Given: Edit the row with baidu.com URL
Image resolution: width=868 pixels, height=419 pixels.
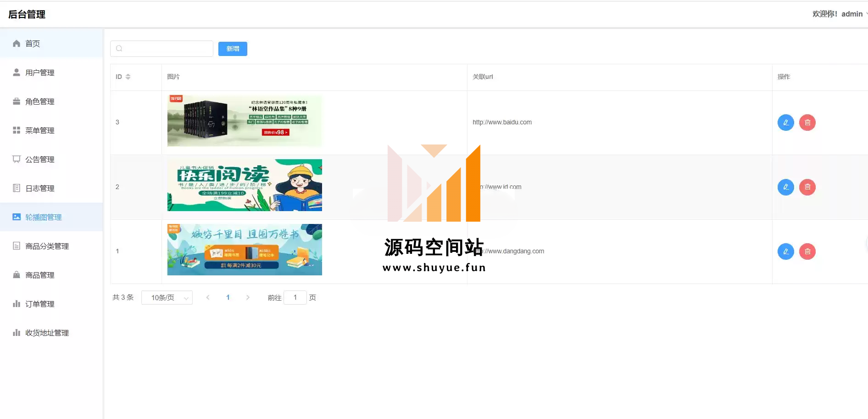Looking at the screenshot, I should pyautogui.click(x=785, y=123).
